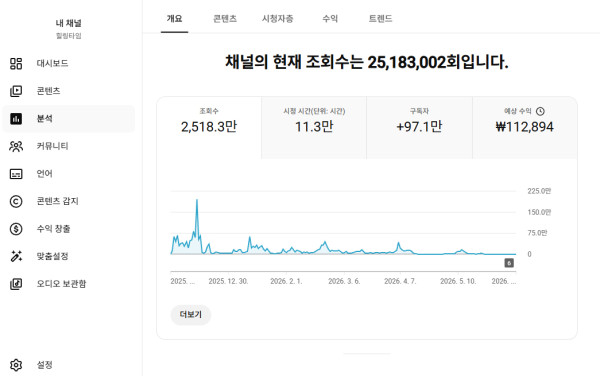
Task: Switch to the top 콘텐츠 tab
Action: (x=225, y=19)
